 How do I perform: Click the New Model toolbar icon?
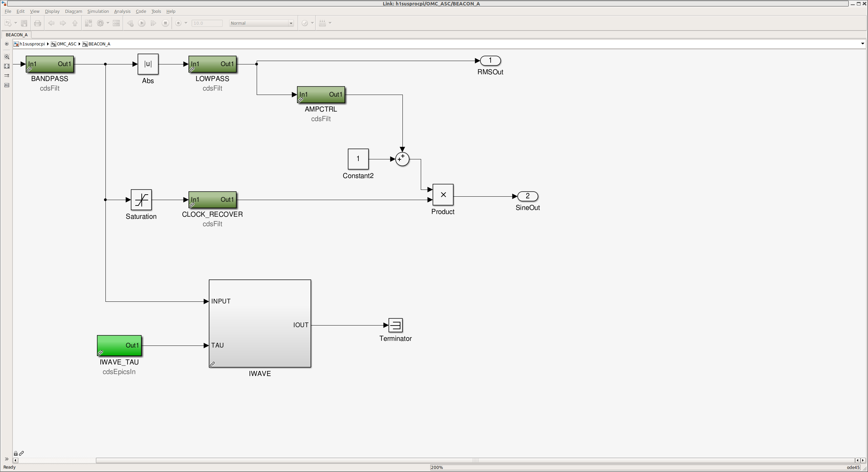tap(8, 23)
